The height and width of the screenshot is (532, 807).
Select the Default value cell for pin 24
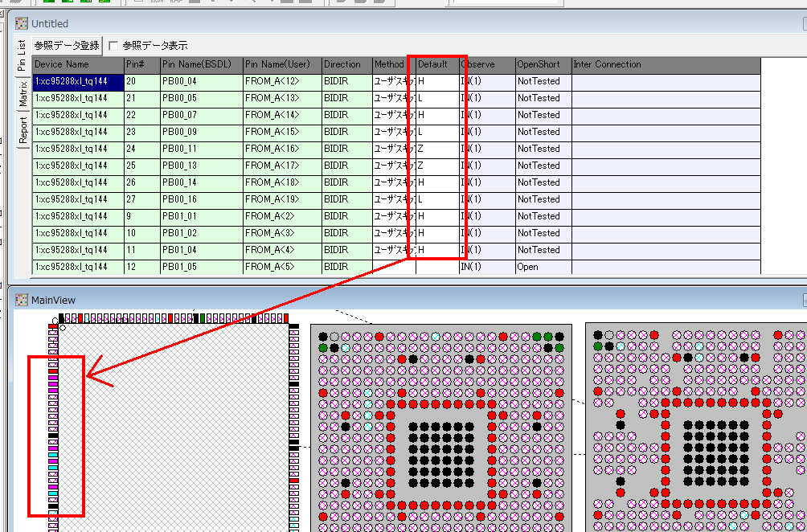[x=436, y=149]
